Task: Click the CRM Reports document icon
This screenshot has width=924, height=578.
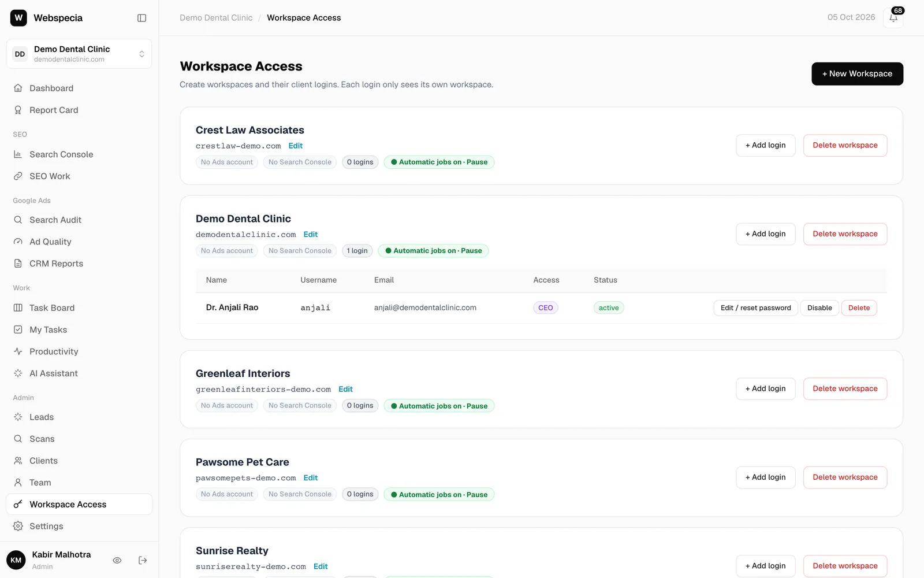Action: pos(18,264)
